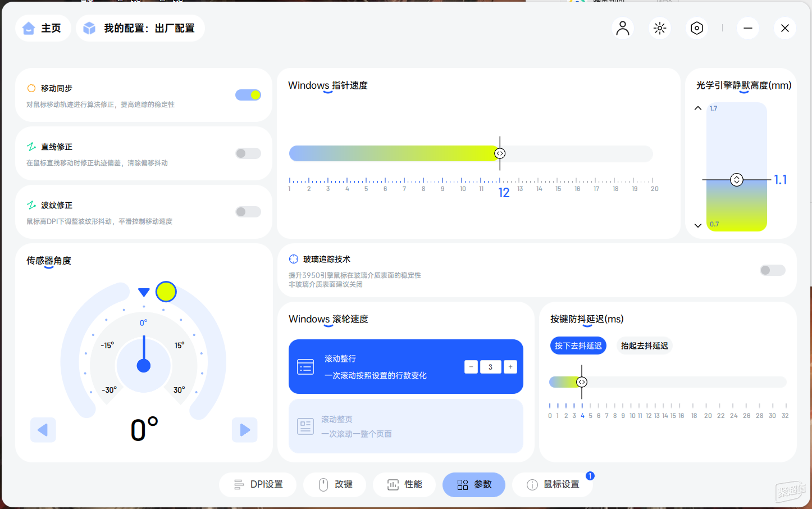Enable the 直线修正 toggle
Viewport: 812px width, 509px height.
[x=248, y=153]
